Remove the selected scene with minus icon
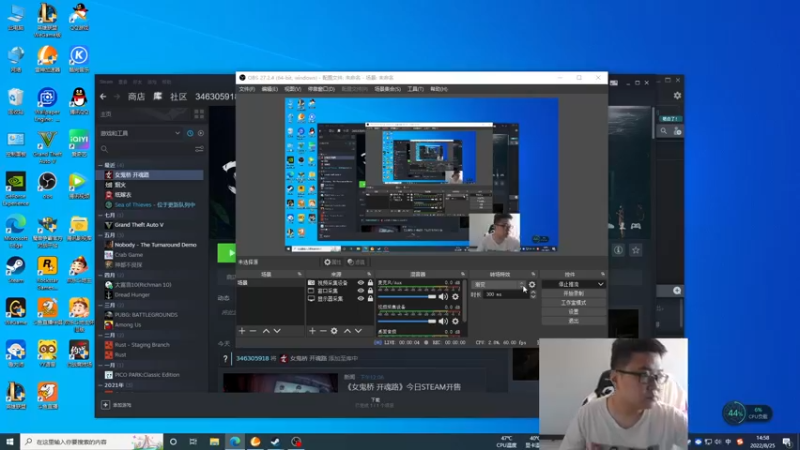The image size is (800, 450). point(253,331)
